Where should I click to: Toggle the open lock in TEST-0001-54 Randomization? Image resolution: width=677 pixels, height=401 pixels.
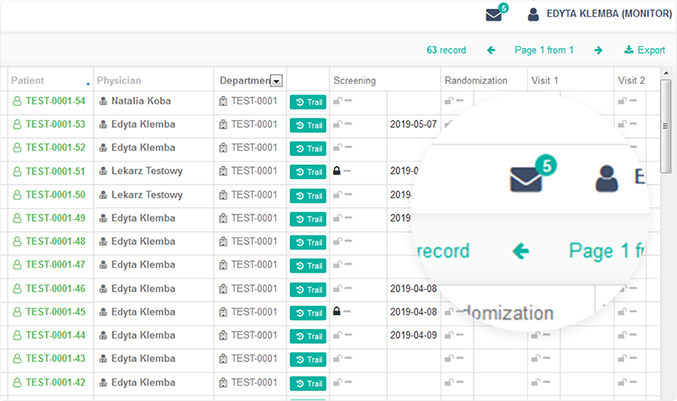click(x=449, y=101)
